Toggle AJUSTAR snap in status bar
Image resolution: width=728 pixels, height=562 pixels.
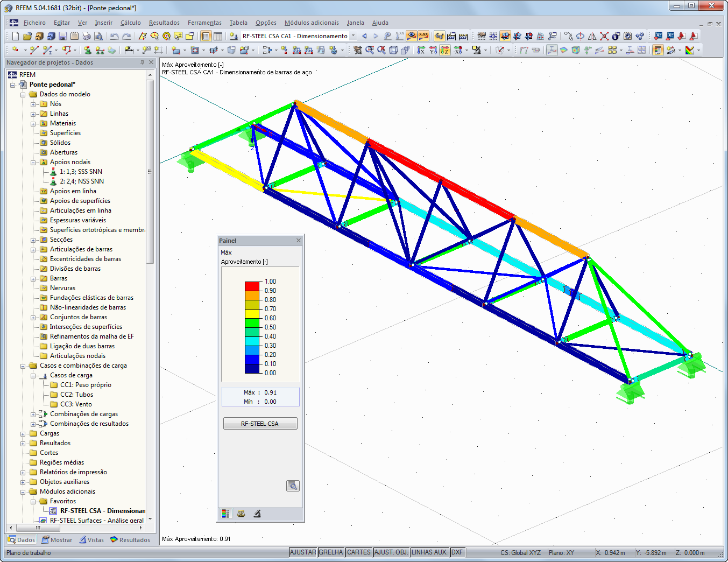(x=303, y=552)
